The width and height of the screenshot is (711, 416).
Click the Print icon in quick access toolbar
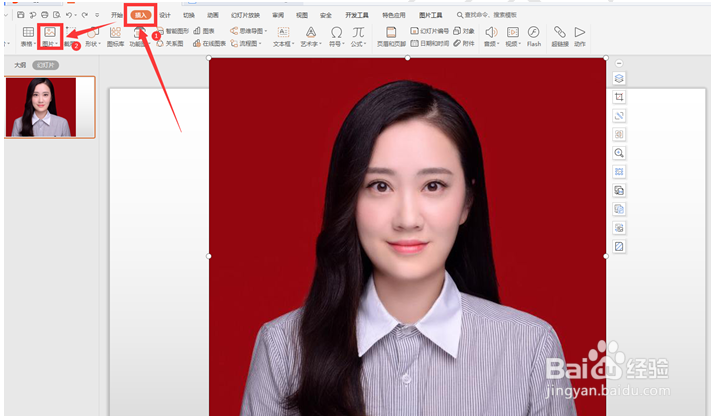coord(44,15)
